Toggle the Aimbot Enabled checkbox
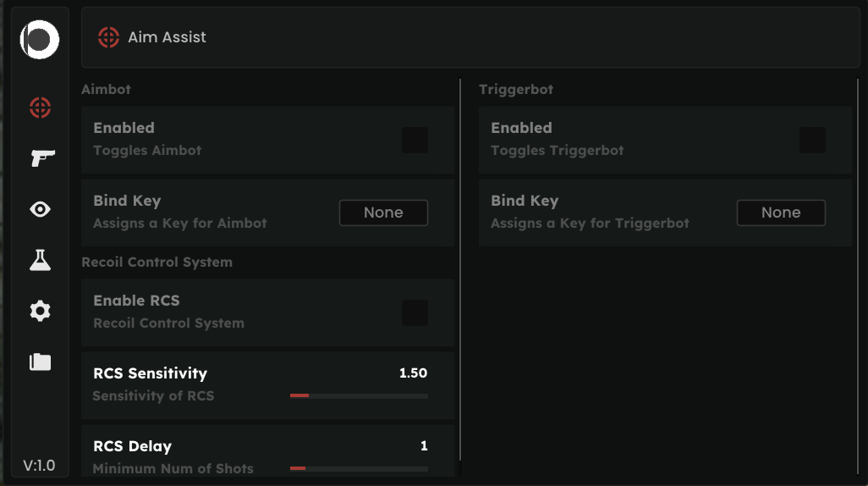Image resolution: width=868 pixels, height=486 pixels. [x=415, y=141]
